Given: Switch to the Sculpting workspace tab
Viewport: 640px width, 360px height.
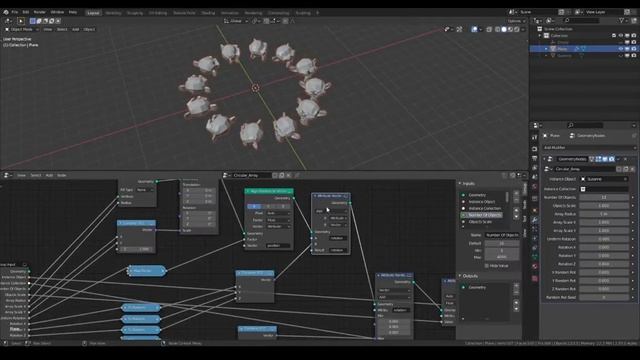Looking at the screenshot, I should pyautogui.click(x=134, y=13).
